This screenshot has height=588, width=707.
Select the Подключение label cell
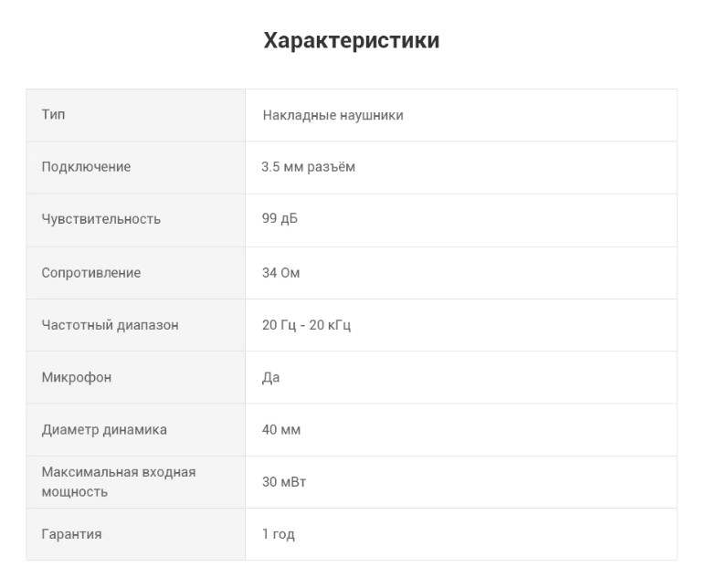86,167
